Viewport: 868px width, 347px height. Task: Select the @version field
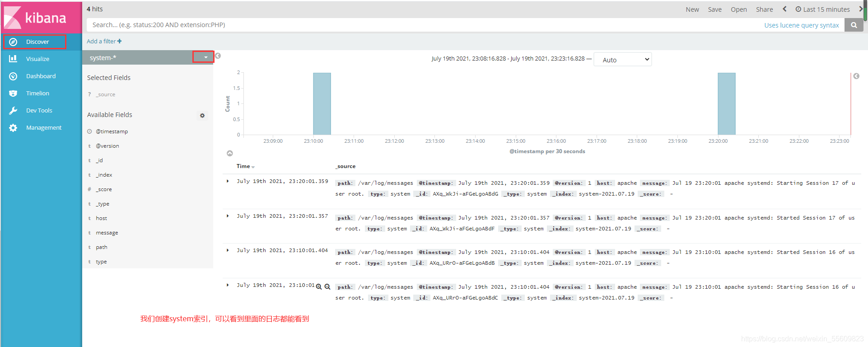click(107, 146)
